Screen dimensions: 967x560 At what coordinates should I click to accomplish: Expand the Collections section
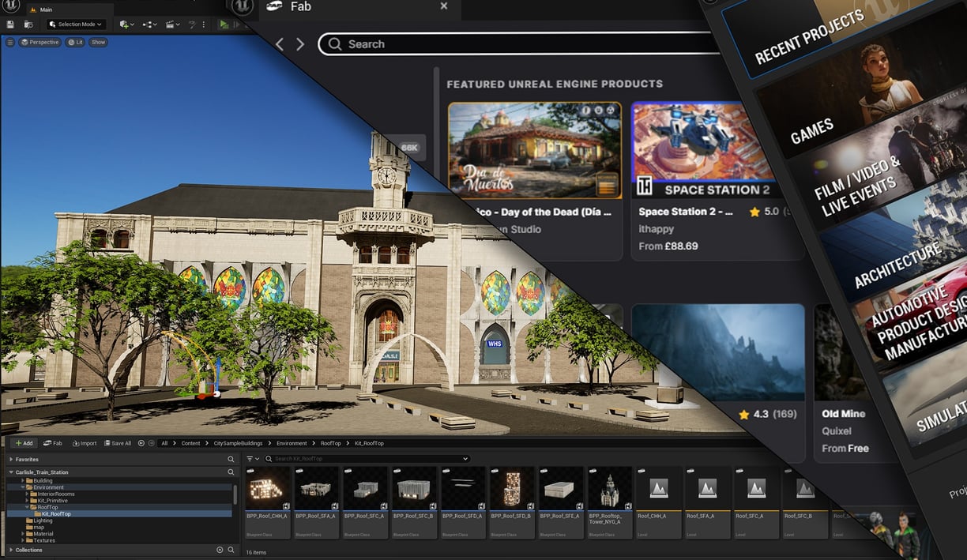11,550
